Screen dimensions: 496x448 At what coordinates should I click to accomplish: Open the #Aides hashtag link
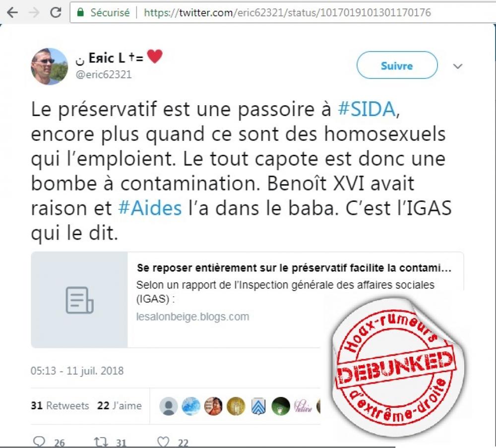[x=150, y=208]
